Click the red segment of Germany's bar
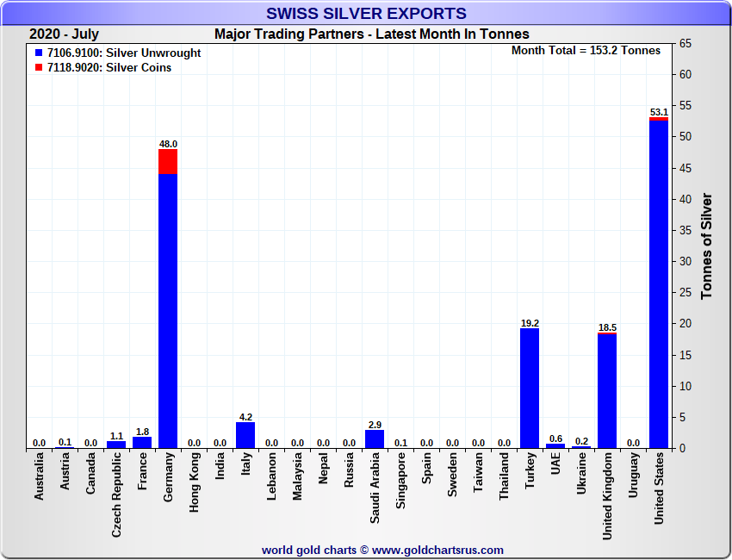 [x=168, y=161]
